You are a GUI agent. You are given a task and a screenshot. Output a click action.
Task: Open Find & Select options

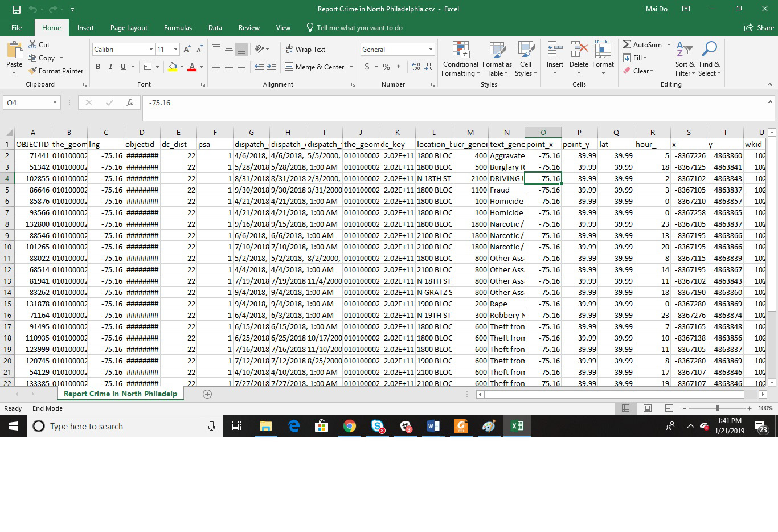coord(709,59)
